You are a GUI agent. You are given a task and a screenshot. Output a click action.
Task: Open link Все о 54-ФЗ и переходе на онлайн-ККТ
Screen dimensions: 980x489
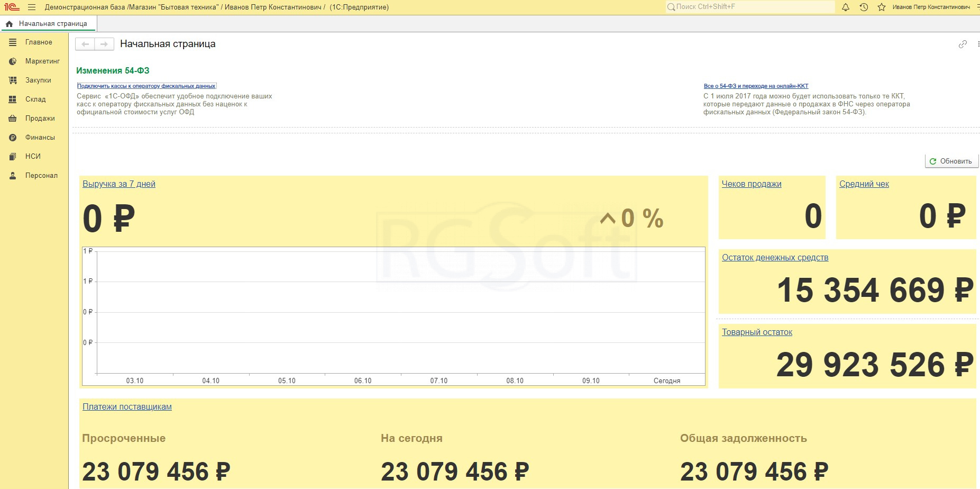pyautogui.click(x=756, y=86)
